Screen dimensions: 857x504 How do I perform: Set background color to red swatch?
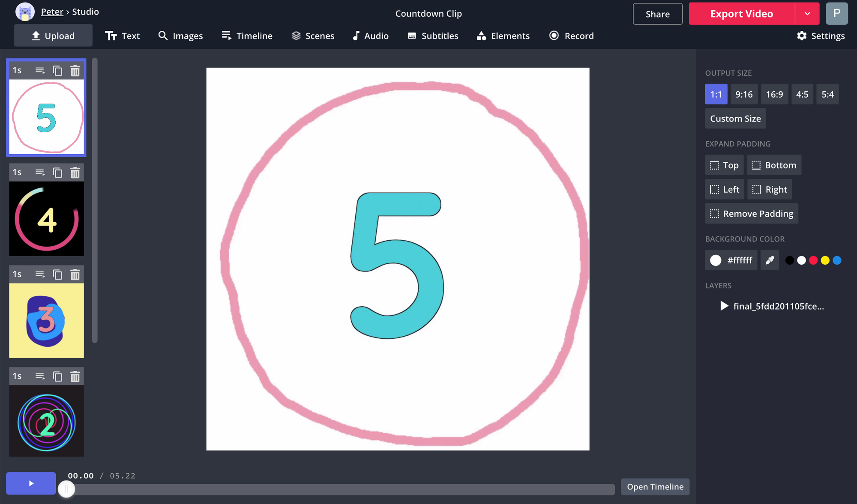point(813,260)
